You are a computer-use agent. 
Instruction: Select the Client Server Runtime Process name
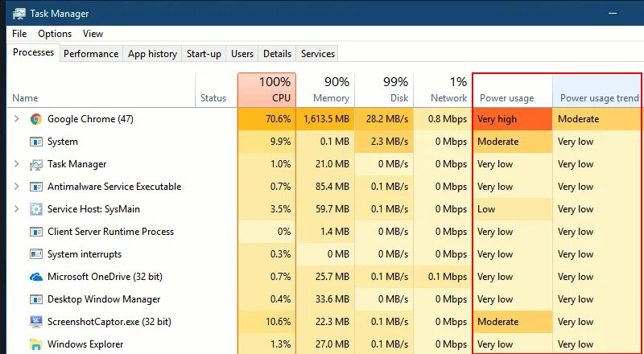pos(110,232)
